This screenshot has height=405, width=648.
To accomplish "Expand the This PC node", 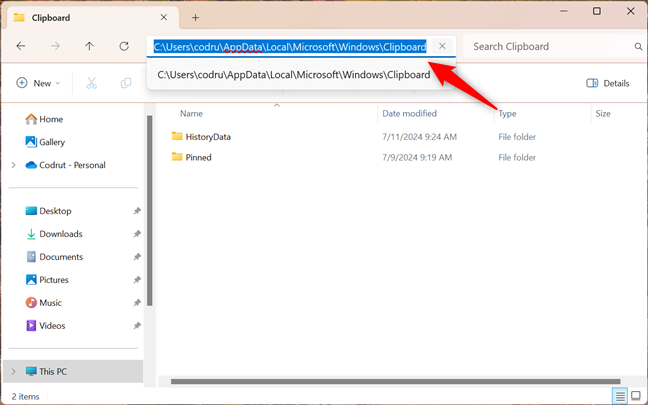I will [x=13, y=372].
